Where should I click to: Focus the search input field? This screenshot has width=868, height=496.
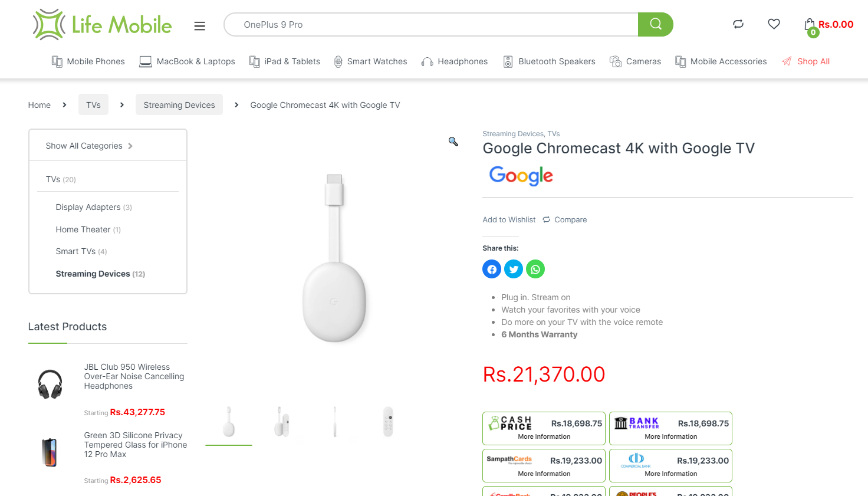(x=431, y=24)
